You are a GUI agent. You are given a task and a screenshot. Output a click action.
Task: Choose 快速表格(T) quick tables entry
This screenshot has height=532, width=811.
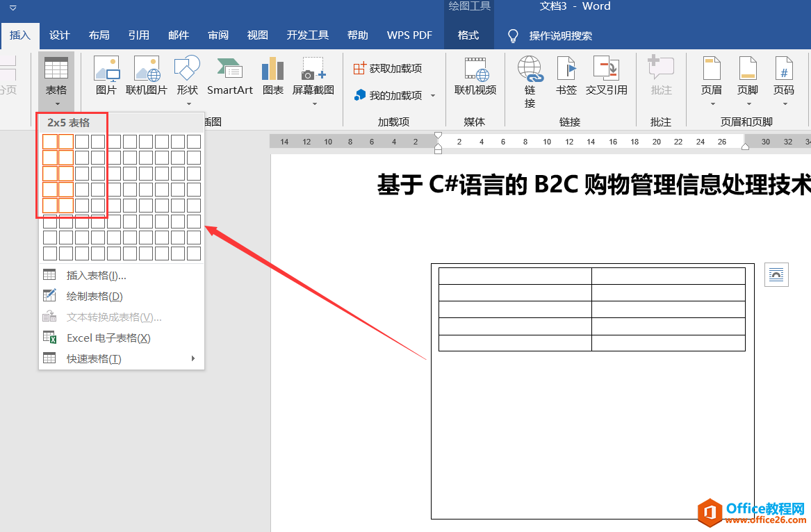pyautogui.click(x=122, y=358)
